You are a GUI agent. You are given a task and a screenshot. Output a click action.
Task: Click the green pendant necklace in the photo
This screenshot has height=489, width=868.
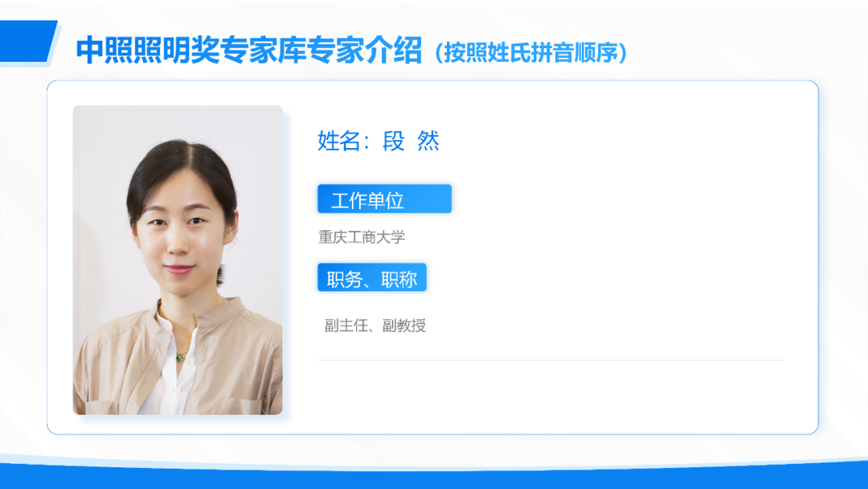[180, 357]
